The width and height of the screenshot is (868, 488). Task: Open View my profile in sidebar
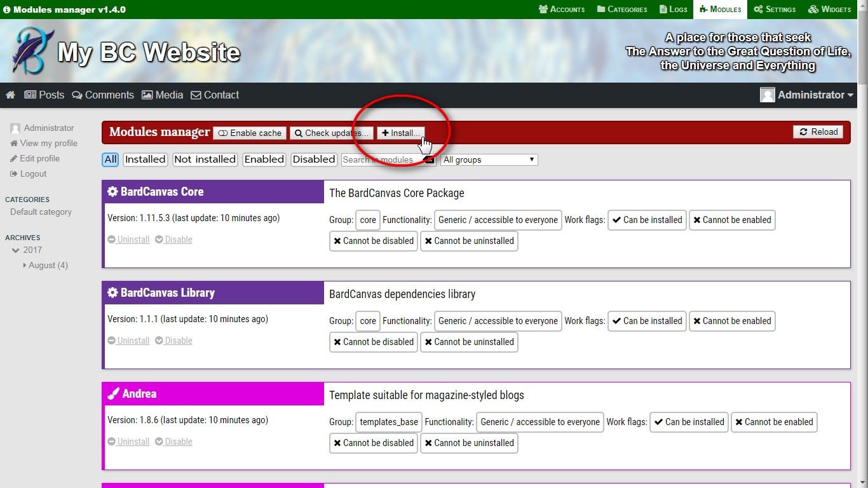44,143
